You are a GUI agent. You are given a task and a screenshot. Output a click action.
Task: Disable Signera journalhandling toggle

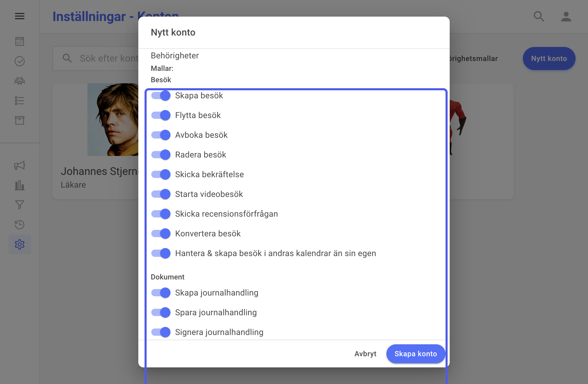point(161,332)
